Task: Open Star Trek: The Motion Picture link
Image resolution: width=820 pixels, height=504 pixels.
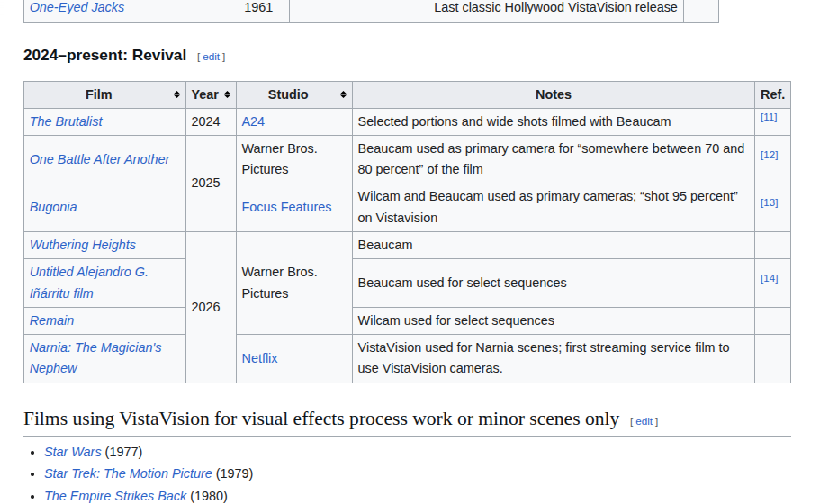Action: [128, 473]
